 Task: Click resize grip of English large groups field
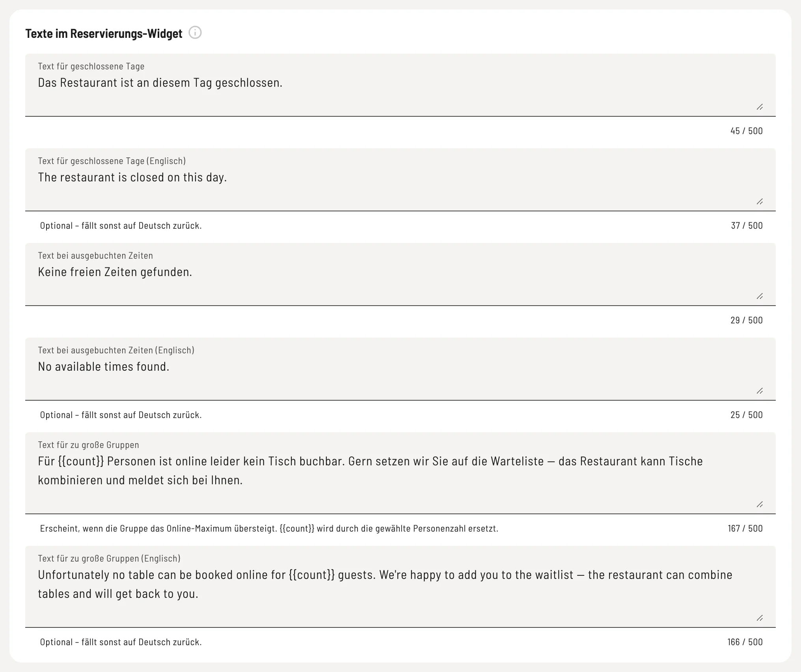(760, 618)
